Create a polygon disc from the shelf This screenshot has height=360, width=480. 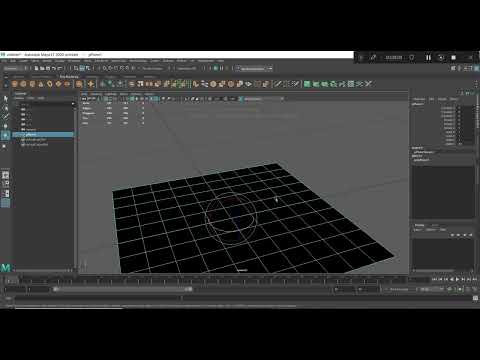pyautogui.click(x=67, y=84)
